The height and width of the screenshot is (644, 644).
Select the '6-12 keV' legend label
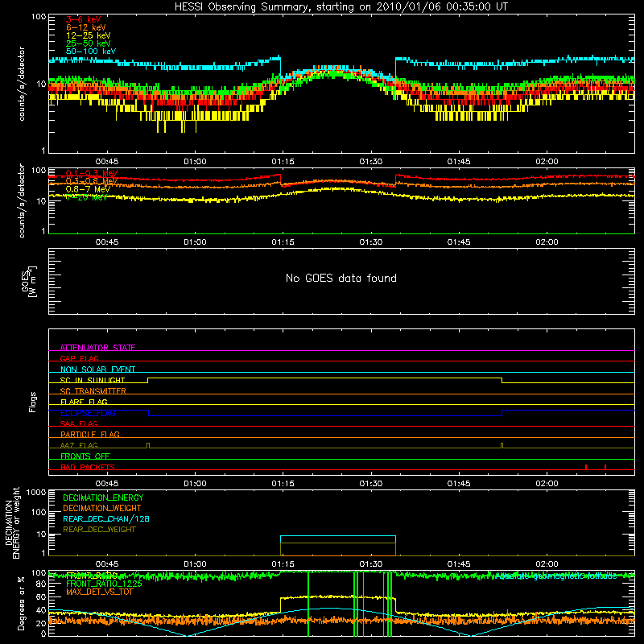coord(86,27)
